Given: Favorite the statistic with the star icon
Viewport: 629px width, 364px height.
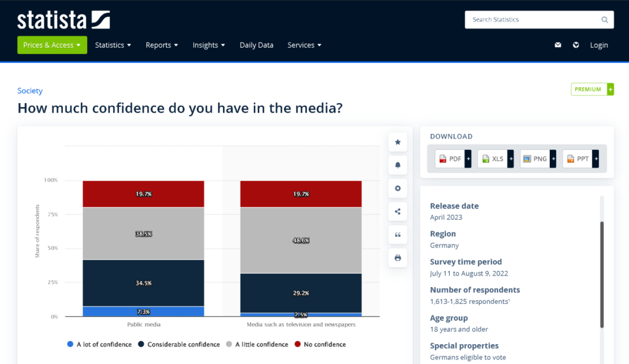Looking at the screenshot, I should 398,142.
